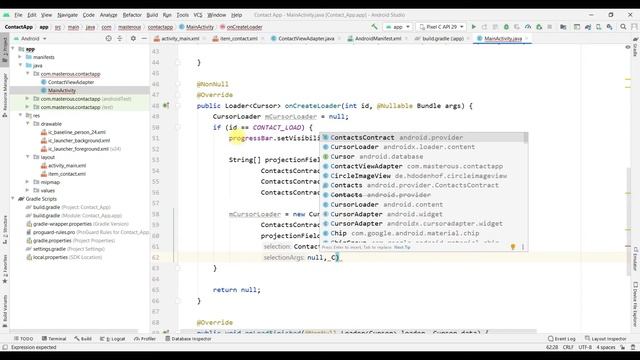The width and height of the screenshot is (640, 360).
Task: Expand the manifests folder
Action: [x=20, y=57]
